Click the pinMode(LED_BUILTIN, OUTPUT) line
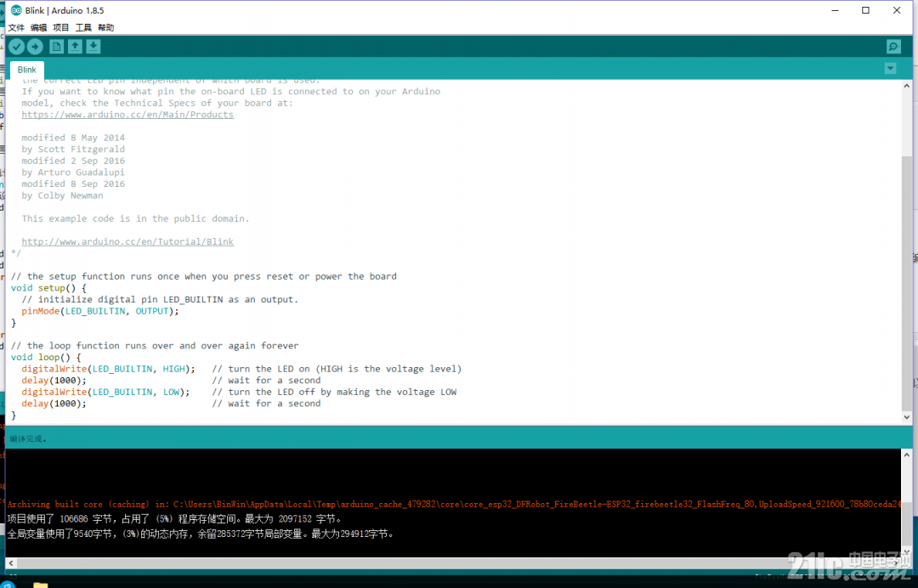 point(100,311)
